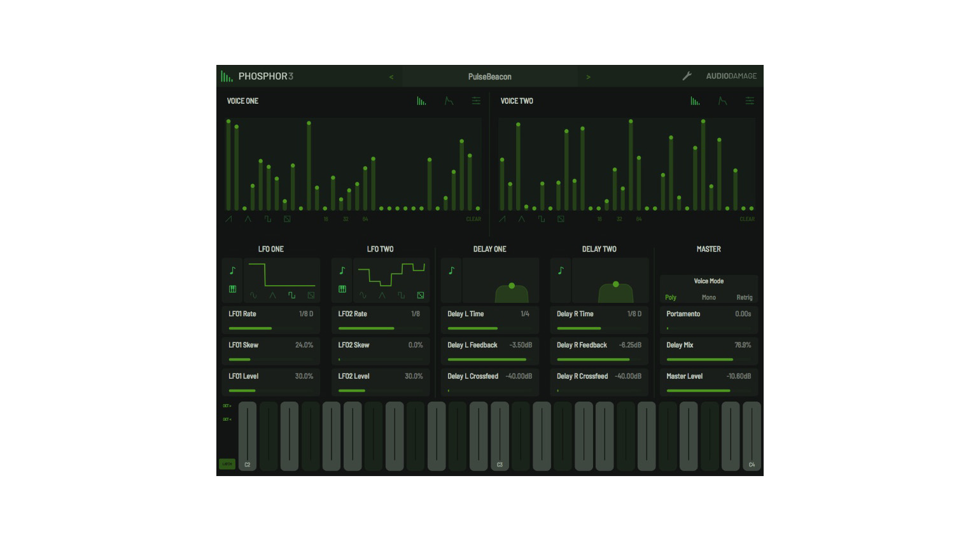980x541 pixels.
Task: Select Retrig voice mode
Action: tap(745, 297)
